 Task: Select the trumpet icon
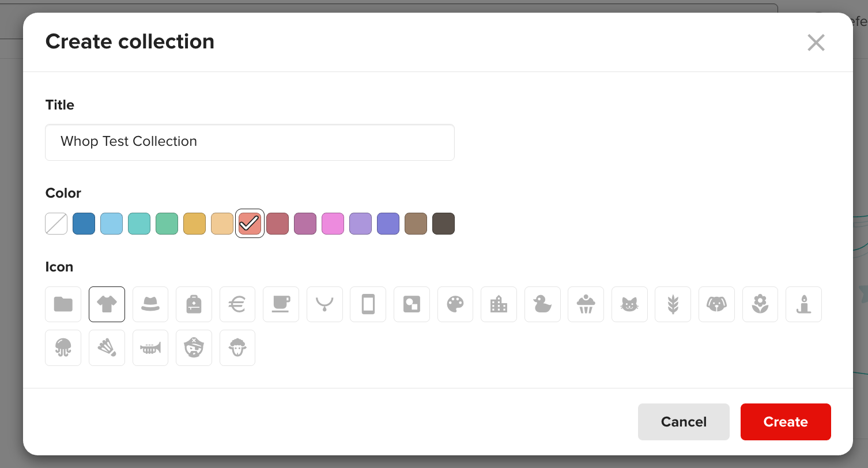click(x=150, y=348)
